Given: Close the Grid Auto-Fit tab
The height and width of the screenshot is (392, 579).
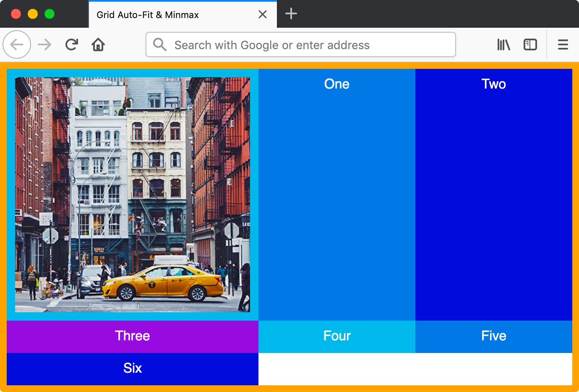Looking at the screenshot, I should coord(263,14).
